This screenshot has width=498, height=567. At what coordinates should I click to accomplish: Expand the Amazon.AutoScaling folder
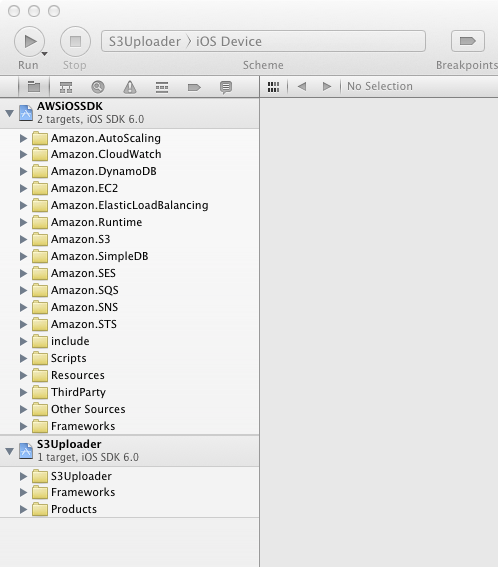pos(24,138)
